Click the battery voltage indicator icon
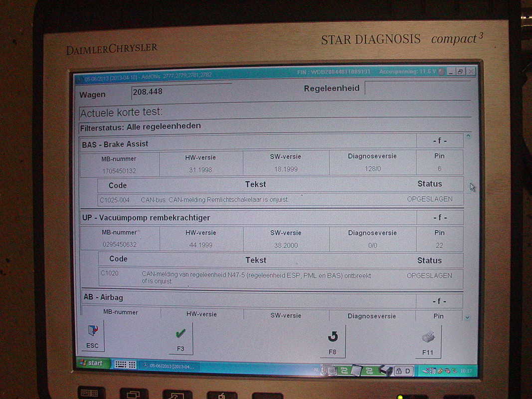532x399 pixels. tap(441, 72)
